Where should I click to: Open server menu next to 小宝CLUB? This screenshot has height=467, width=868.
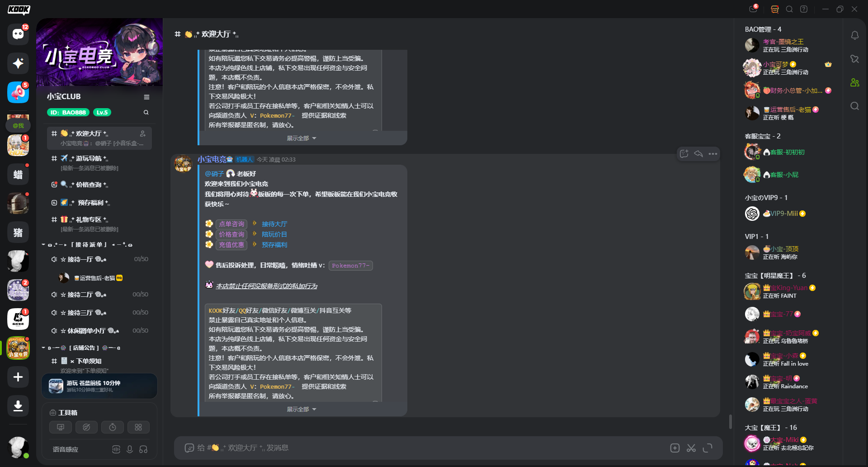coord(146,97)
